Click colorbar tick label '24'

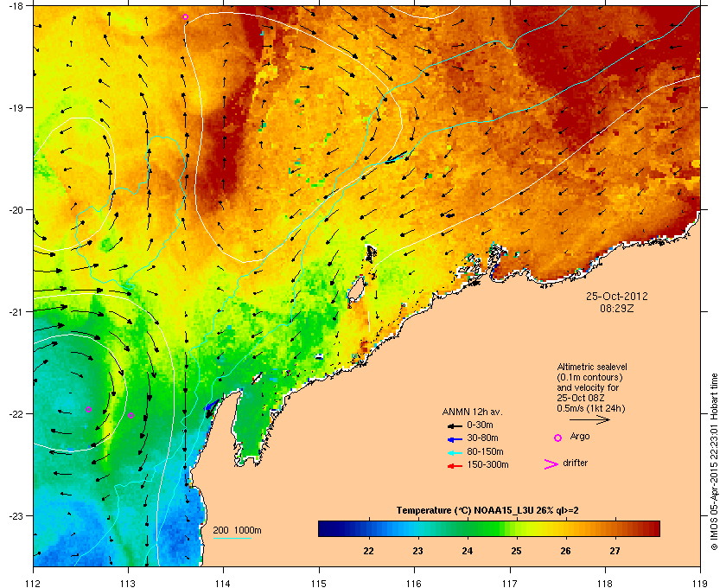468,551
